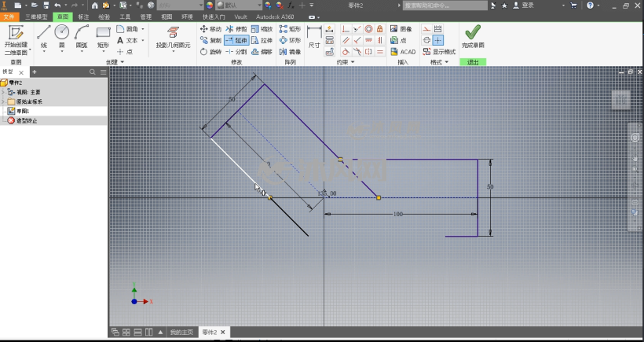The width and height of the screenshot is (644, 342).
Task: Select the Arc (圆弧) sketch tool
Action: [x=82, y=37]
